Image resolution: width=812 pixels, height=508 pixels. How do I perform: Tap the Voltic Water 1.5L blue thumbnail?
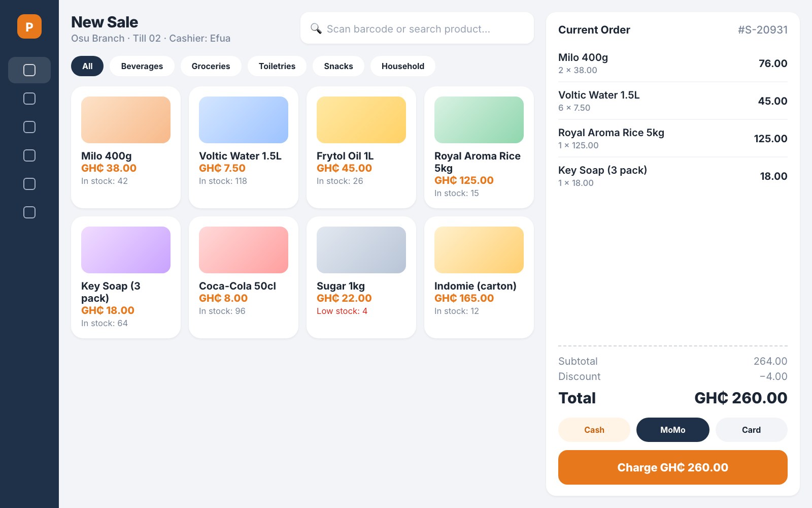(244, 120)
